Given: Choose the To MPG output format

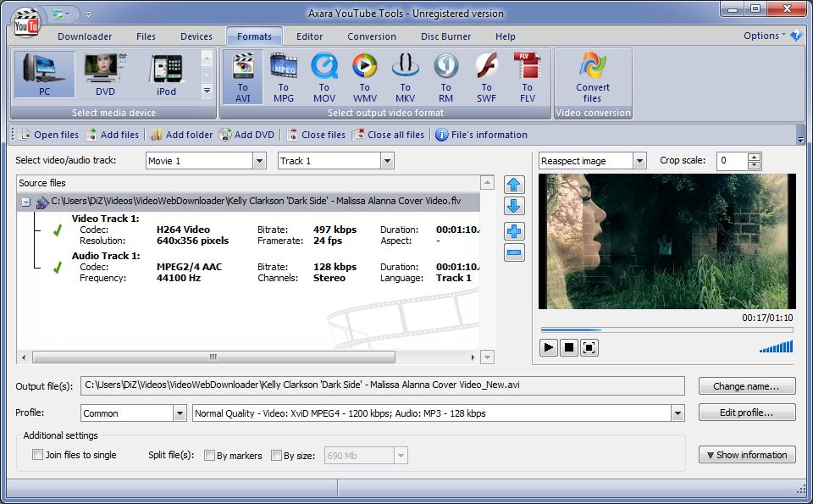Looking at the screenshot, I should tap(283, 78).
